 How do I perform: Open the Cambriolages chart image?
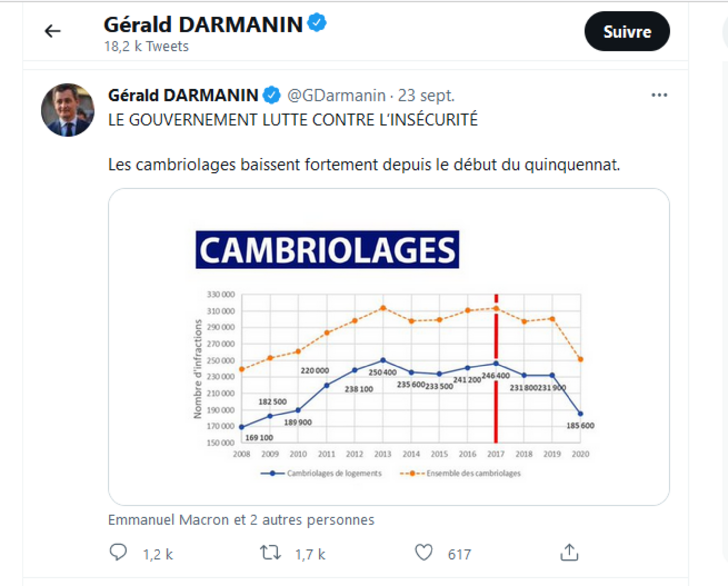pyautogui.click(x=388, y=346)
